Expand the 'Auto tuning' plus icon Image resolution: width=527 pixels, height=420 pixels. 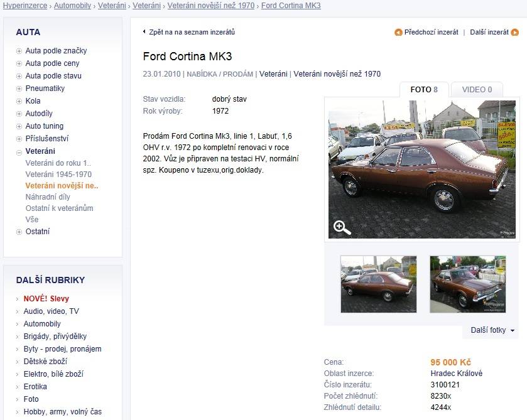pos(19,126)
